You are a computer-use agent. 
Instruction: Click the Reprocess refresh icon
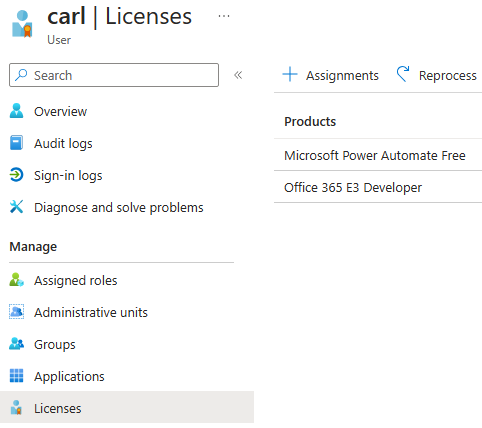(x=403, y=74)
